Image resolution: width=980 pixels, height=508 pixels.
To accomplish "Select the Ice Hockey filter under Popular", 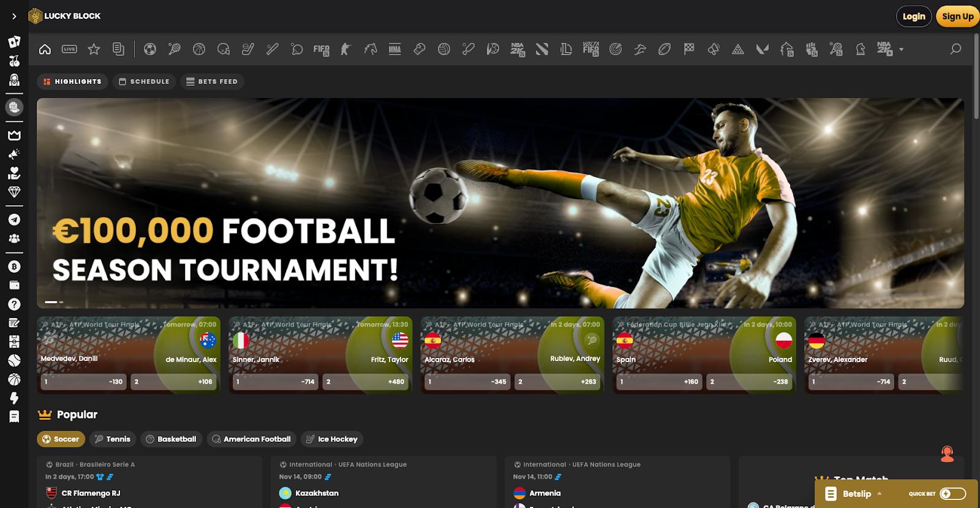I will pos(332,439).
